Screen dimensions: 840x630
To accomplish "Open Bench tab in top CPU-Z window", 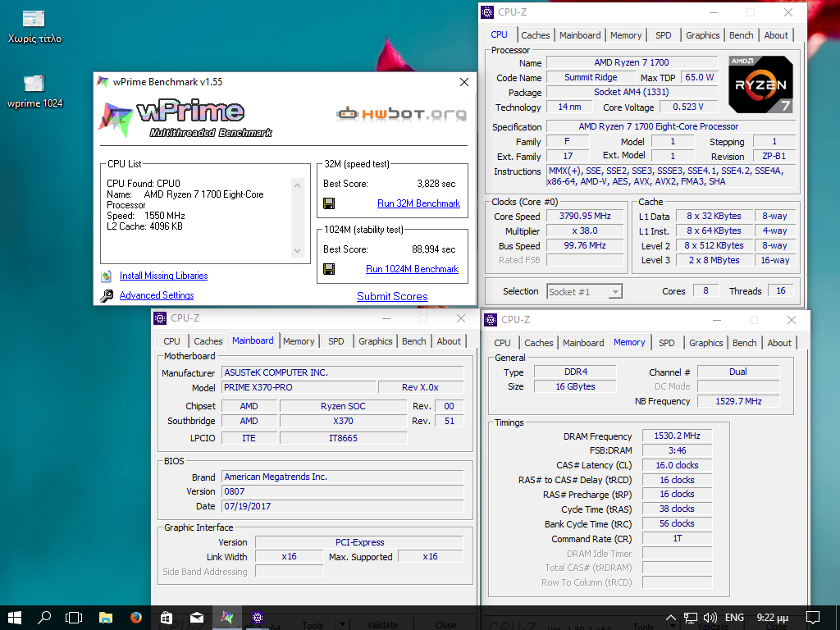I will tap(741, 35).
